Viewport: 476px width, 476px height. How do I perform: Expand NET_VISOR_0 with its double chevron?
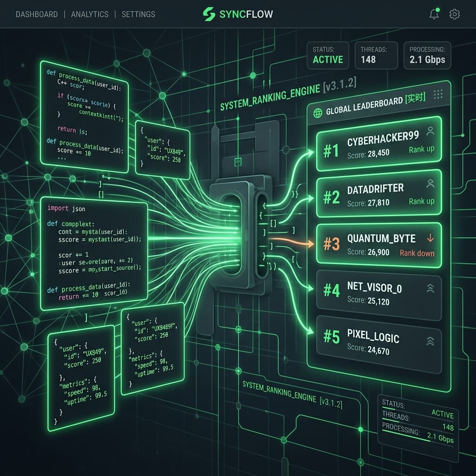(430, 288)
